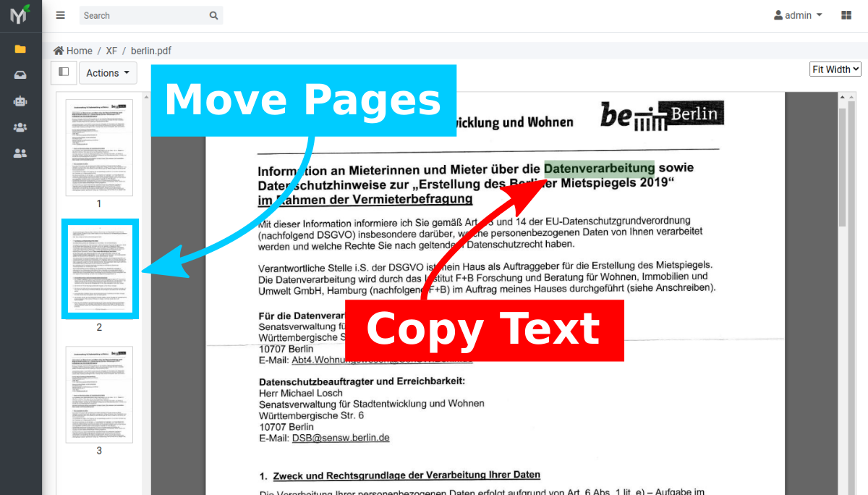Select page 3 thumbnail
This screenshot has height=495, width=868.
point(99,394)
